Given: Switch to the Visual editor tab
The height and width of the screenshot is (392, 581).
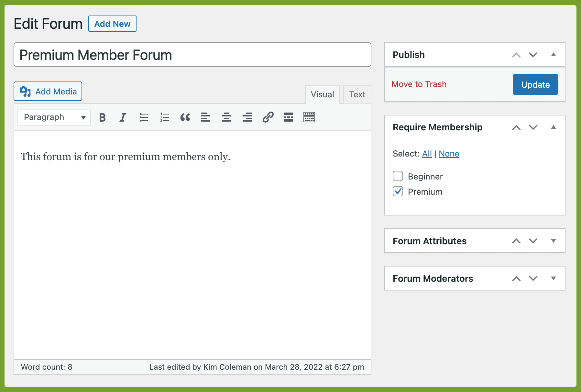Looking at the screenshot, I should (322, 95).
